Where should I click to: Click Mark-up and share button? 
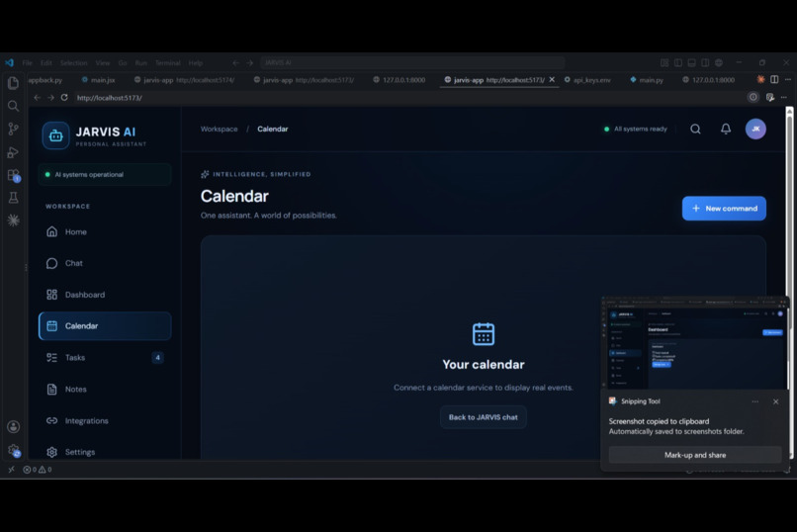[695, 455]
